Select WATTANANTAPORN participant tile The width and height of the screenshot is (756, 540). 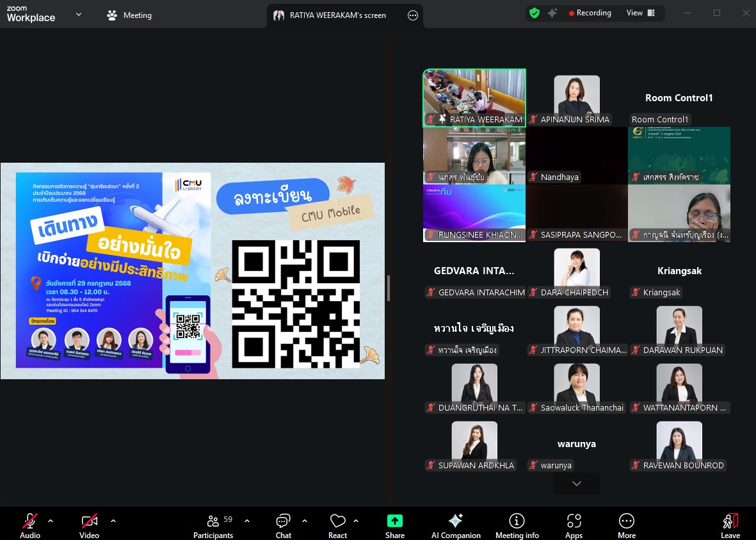tap(679, 386)
